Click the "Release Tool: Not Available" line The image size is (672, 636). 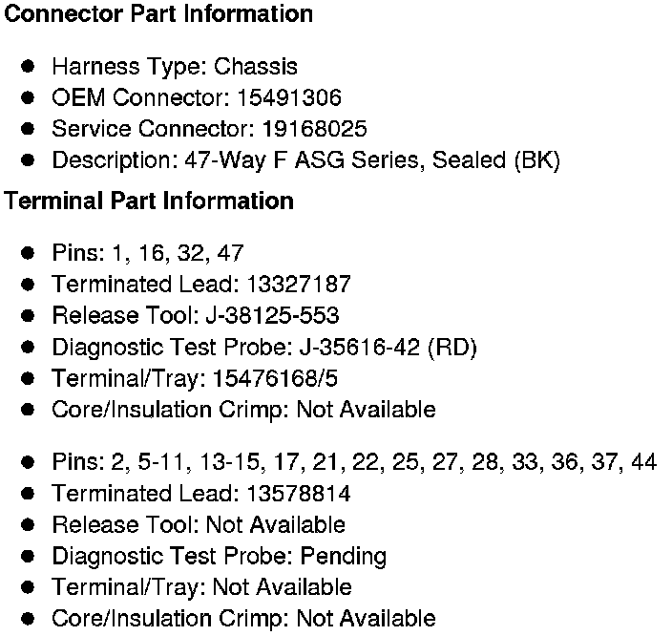pos(199,524)
